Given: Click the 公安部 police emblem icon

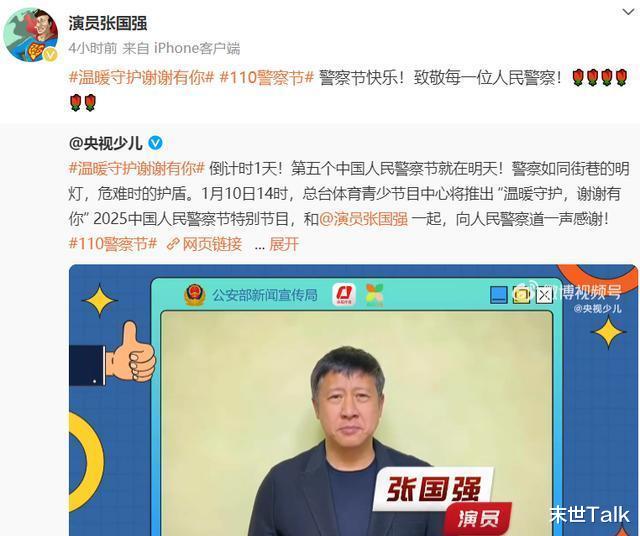Looking at the screenshot, I should [194, 295].
